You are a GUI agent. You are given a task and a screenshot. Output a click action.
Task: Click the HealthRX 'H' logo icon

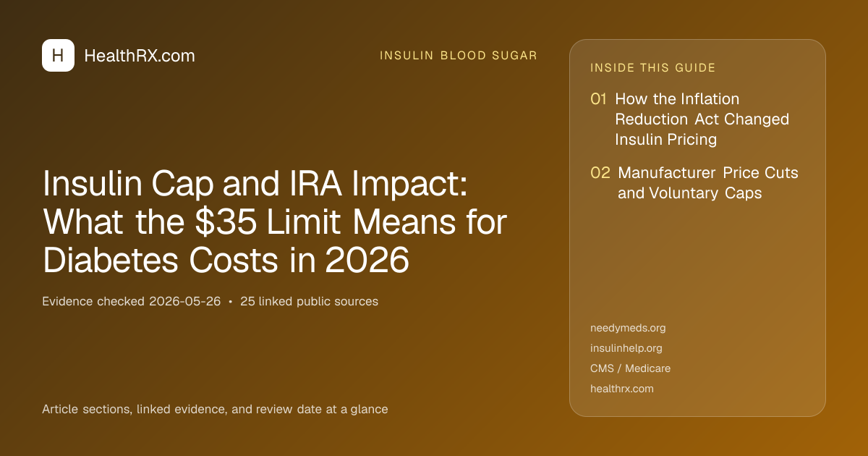(58, 56)
